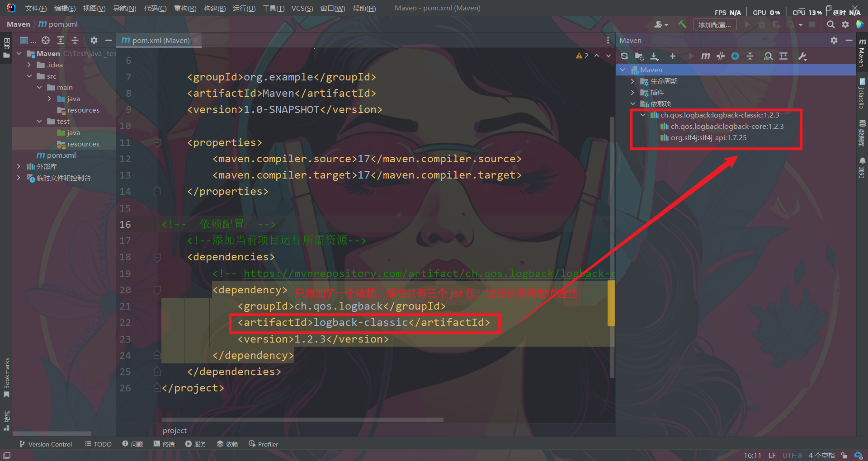Open Terminal tool window
The image size is (868, 461).
(164, 444)
